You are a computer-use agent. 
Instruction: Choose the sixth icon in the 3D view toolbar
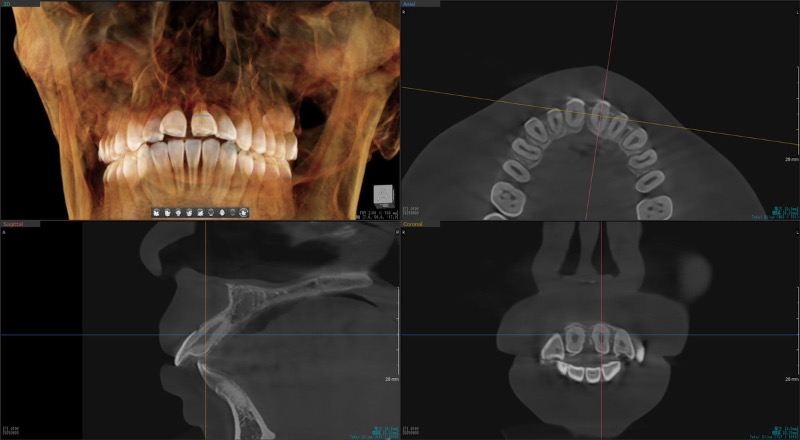[211, 212]
